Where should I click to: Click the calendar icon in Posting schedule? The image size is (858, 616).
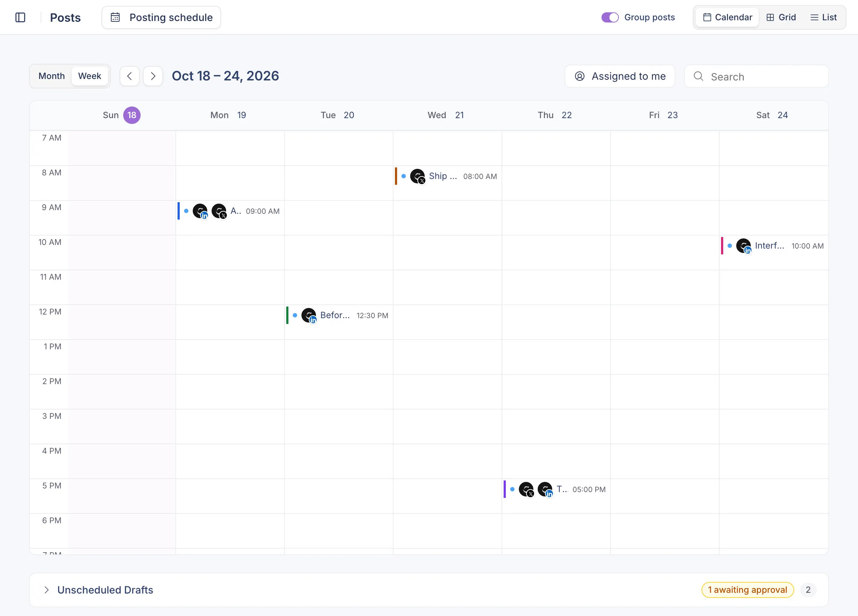click(115, 17)
